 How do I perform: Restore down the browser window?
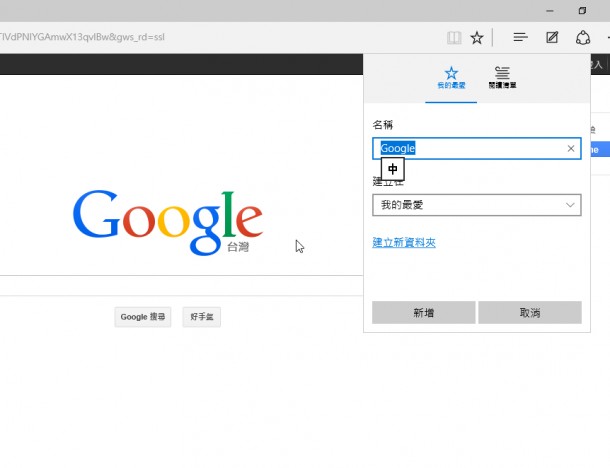click(x=582, y=11)
